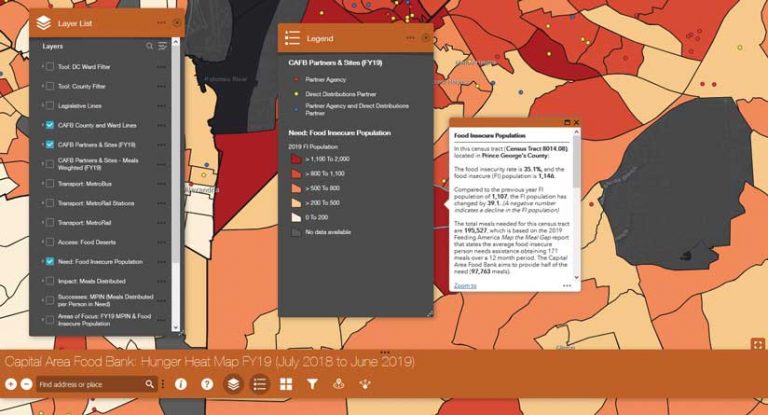Enable Transport: MetroRail layer checkbox

tap(50, 222)
